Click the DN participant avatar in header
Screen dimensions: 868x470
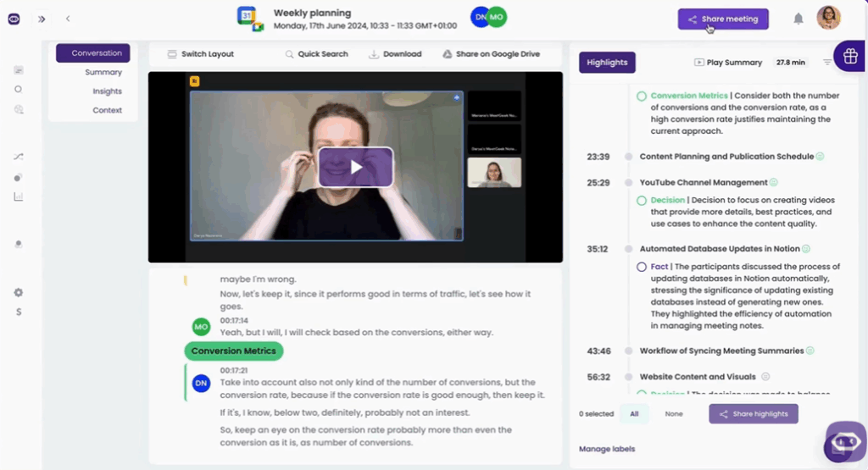click(479, 17)
